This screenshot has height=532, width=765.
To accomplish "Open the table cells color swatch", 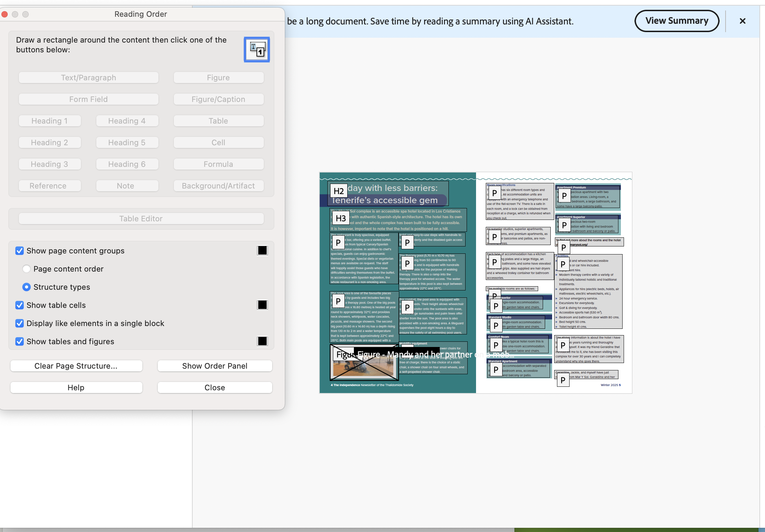I will pos(262,305).
